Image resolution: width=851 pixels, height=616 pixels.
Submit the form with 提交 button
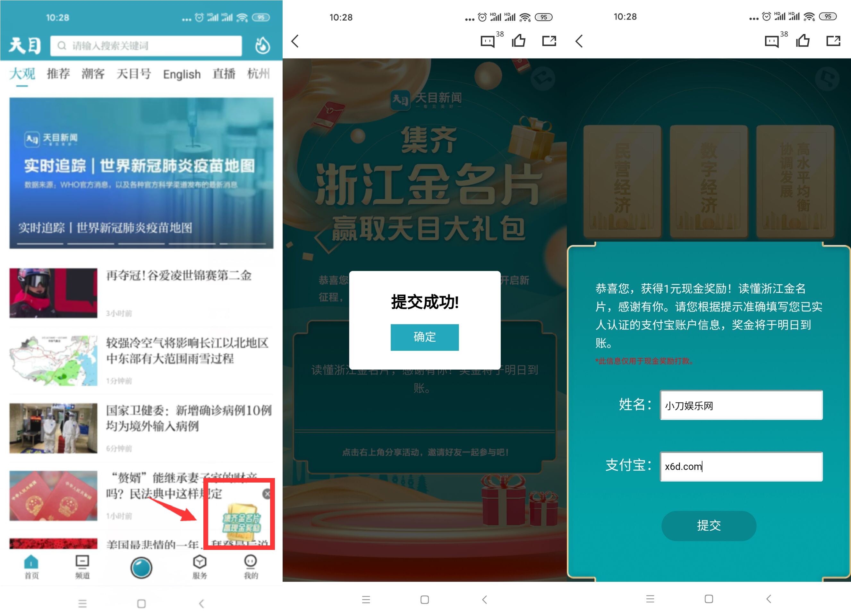[709, 526]
